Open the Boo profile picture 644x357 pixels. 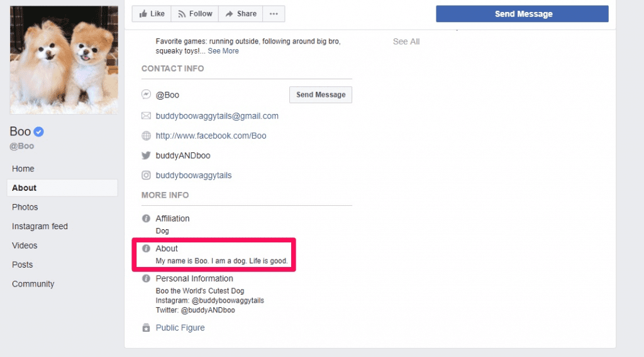64,60
